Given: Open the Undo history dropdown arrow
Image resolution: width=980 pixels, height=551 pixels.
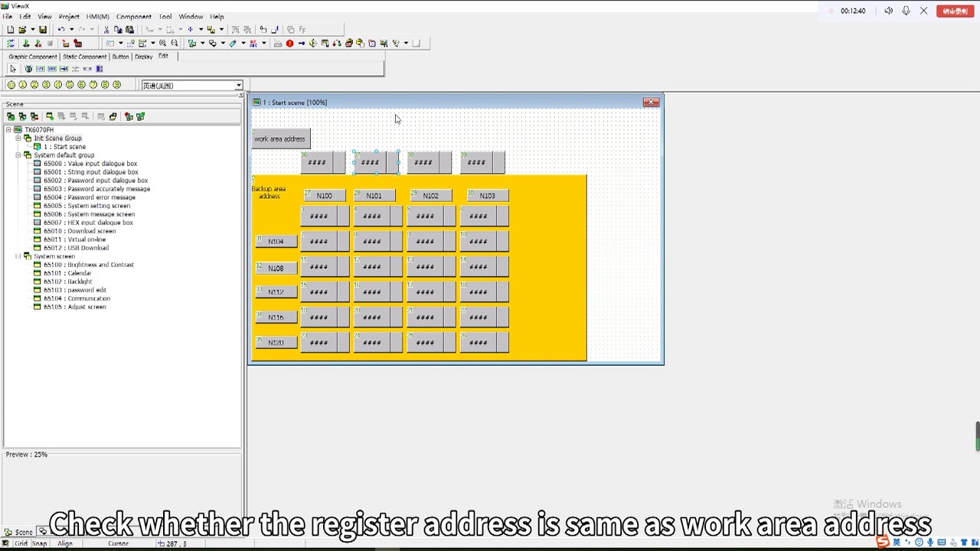Looking at the screenshot, I should click(71, 30).
